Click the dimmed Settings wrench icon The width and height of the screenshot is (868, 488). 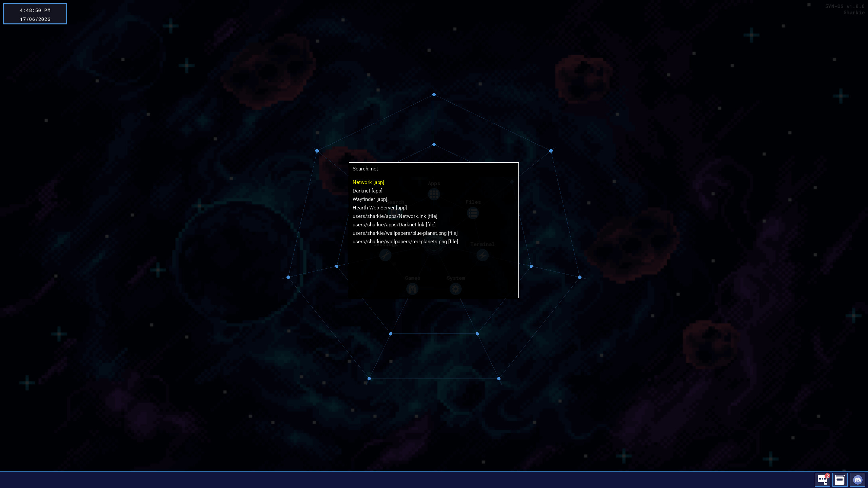[385, 255]
